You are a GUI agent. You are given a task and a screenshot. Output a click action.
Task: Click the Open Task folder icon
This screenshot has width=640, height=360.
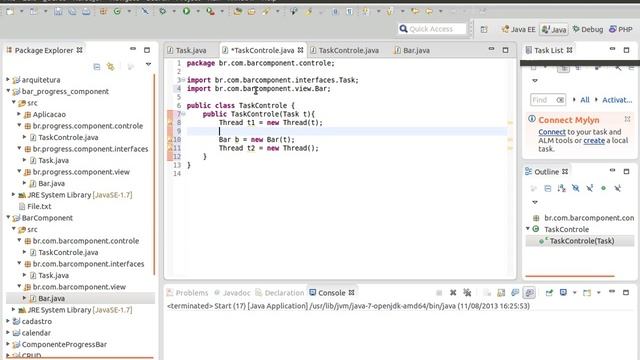tap(251, 11)
